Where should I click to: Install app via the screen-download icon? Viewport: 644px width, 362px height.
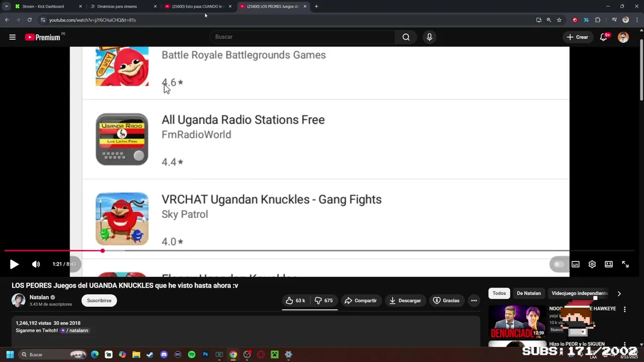539,20
